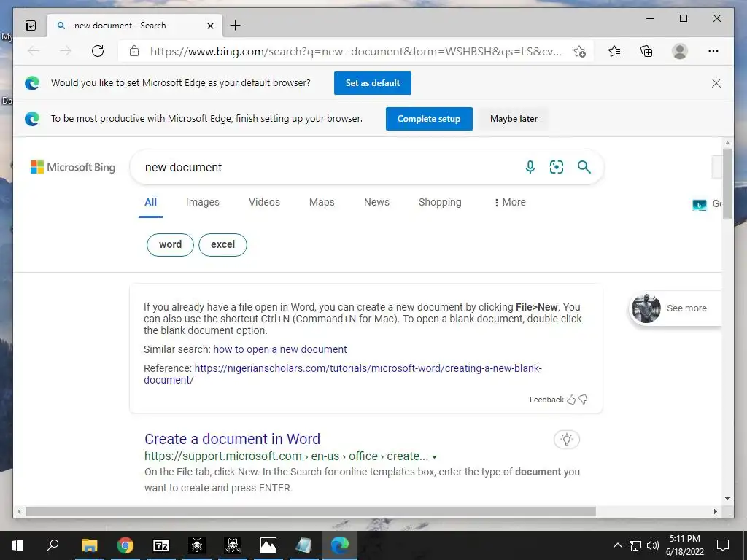747x560 pixels.
Task: Open the Favorites list
Action: click(x=614, y=51)
